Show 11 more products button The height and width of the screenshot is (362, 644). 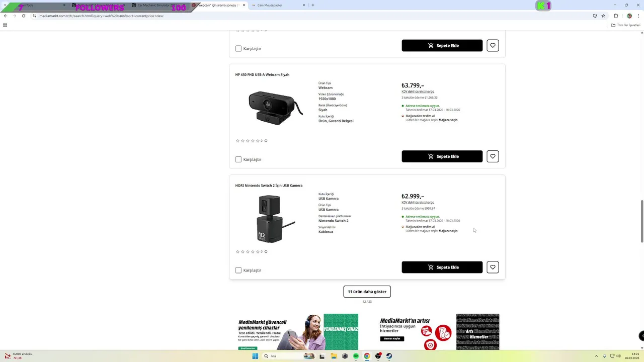367,292
